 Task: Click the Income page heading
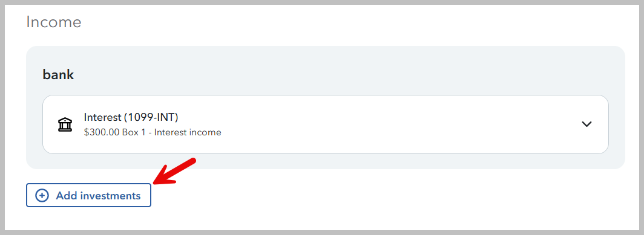click(x=53, y=22)
